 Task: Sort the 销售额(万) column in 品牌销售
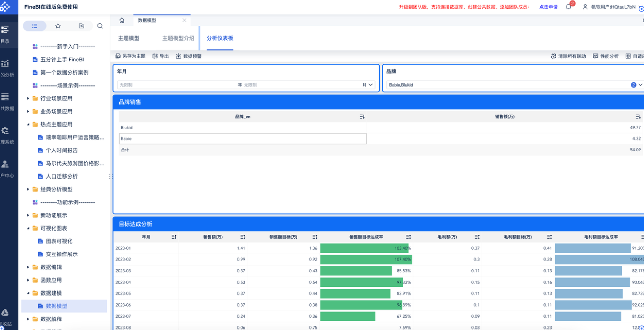click(638, 116)
